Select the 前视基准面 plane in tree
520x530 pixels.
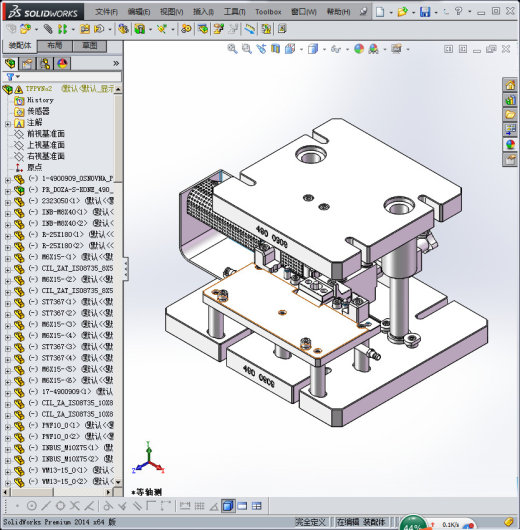(x=46, y=134)
